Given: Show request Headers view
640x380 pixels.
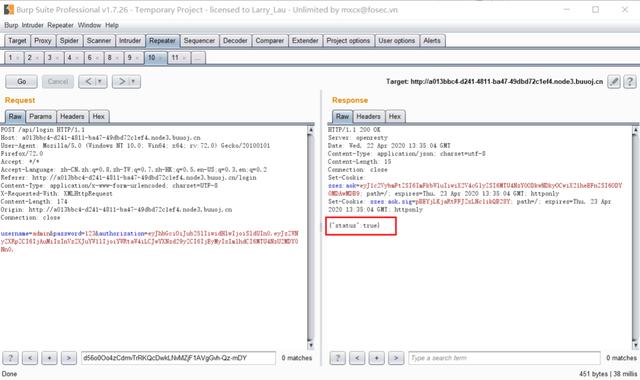Looking at the screenshot, I should (x=72, y=117).
